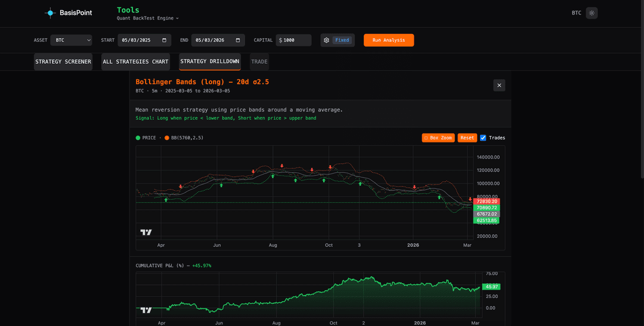Toggle the light/dark theme sun icon
This screenshot has width=644, height=326.
592,13
